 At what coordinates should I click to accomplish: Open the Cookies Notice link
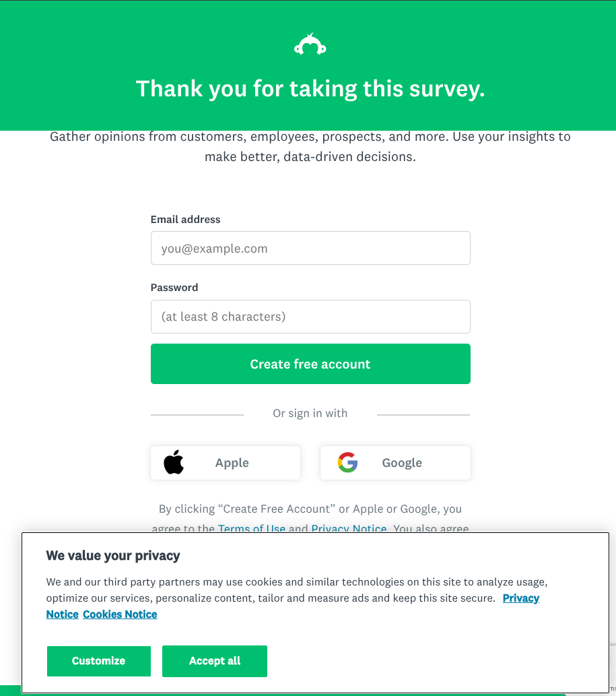coord(120,614)
